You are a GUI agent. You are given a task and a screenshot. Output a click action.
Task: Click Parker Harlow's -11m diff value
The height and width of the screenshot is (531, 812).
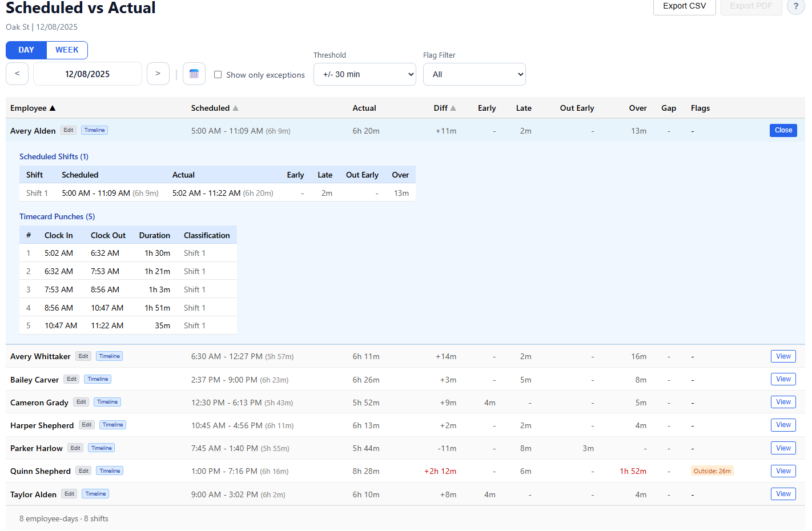click(x=447, y=448)
